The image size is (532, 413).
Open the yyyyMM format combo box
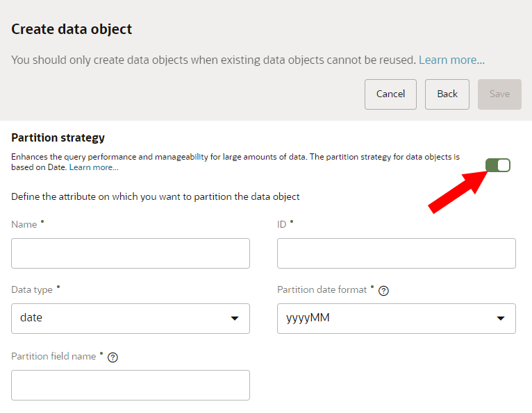pyautogui.click(x=385, y=319)
